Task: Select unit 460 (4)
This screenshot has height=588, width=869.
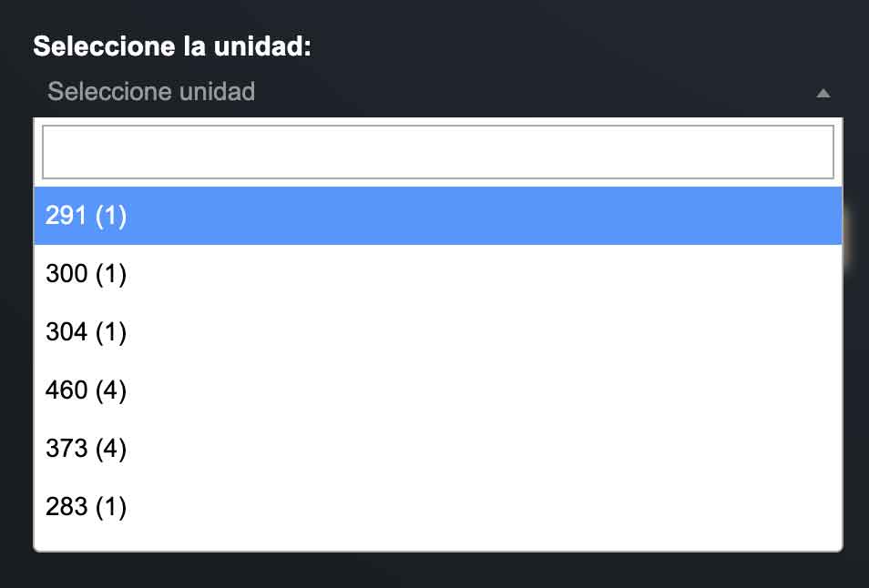Action: coord(438,390)
